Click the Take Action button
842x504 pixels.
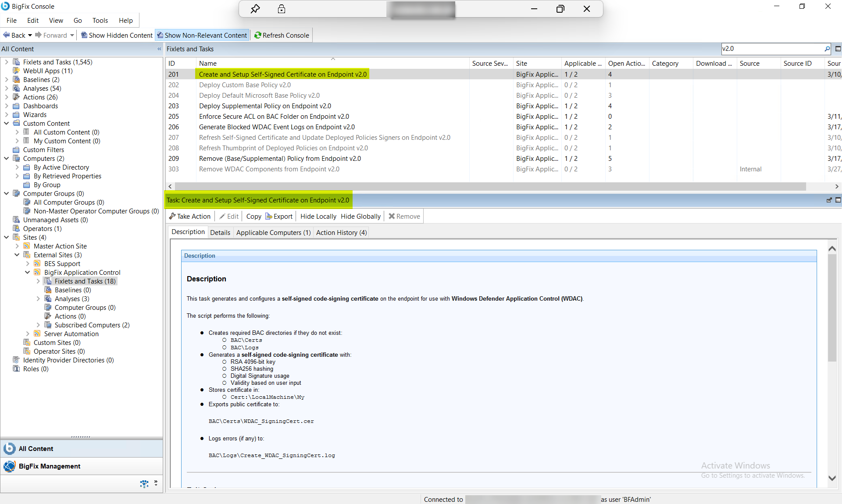(x=189, y=216)
